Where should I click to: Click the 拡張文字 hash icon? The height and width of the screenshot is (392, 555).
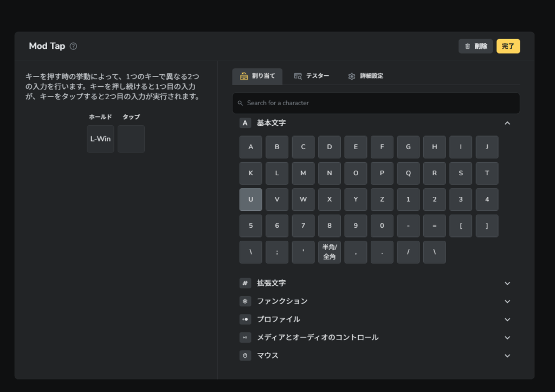click(x=246, y=283)
